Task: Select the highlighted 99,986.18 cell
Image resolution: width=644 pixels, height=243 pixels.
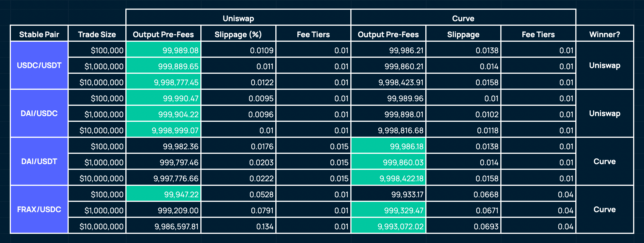Action: [x=388, y=146]
